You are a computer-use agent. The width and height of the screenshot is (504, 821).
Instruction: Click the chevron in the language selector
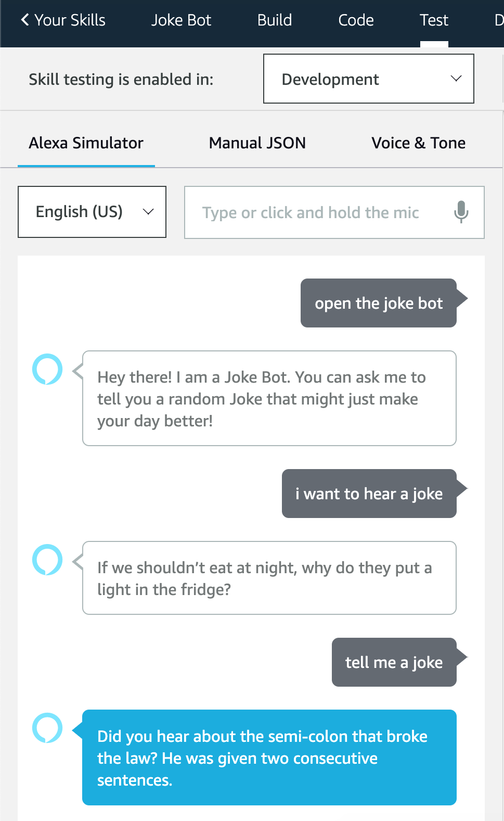[x=148, y=211]
